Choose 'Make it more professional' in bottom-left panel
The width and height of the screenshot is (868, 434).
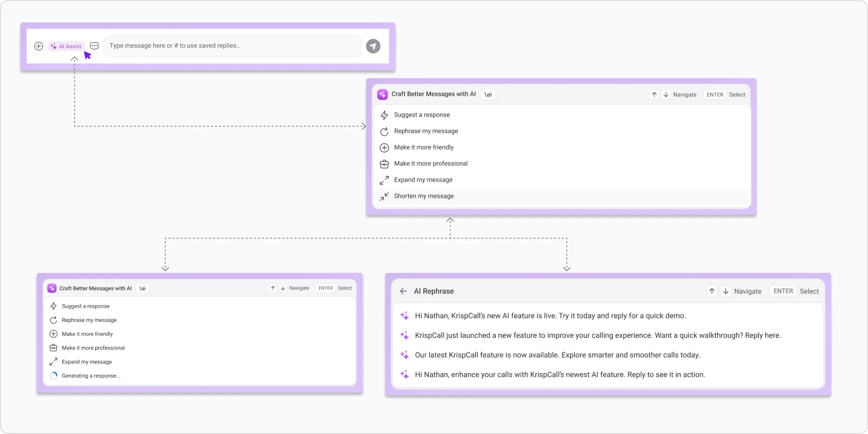200,348
